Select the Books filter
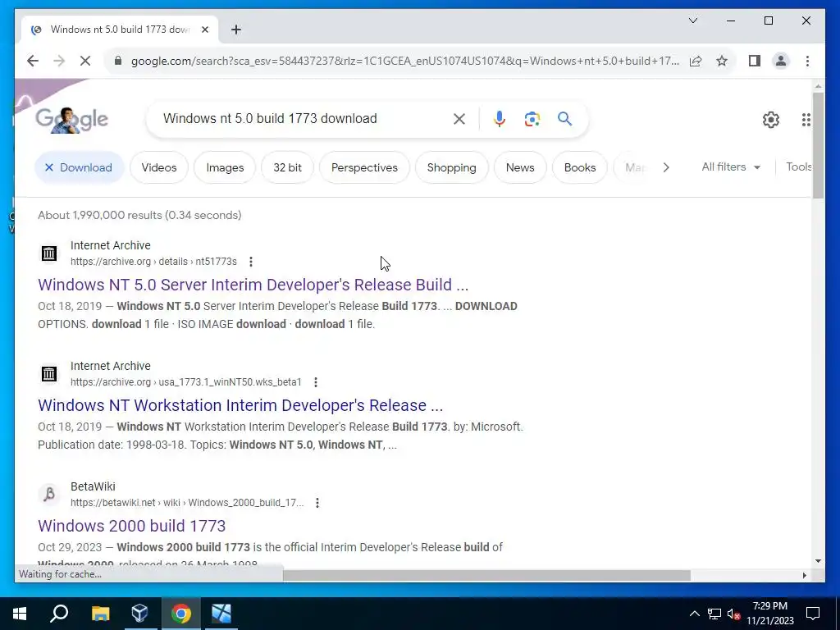 pyautogui.click(x=580, y=167)
